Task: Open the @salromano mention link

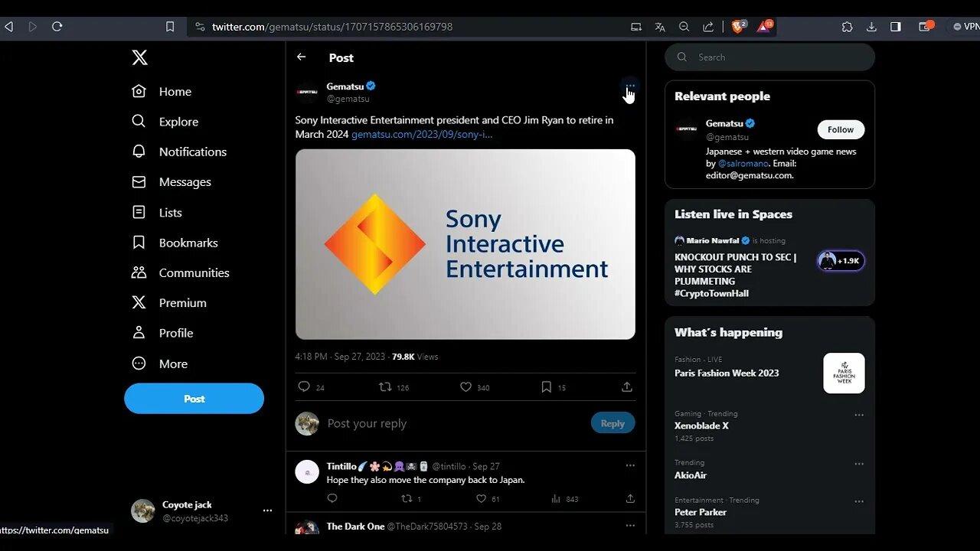Action: click(742, 163)
